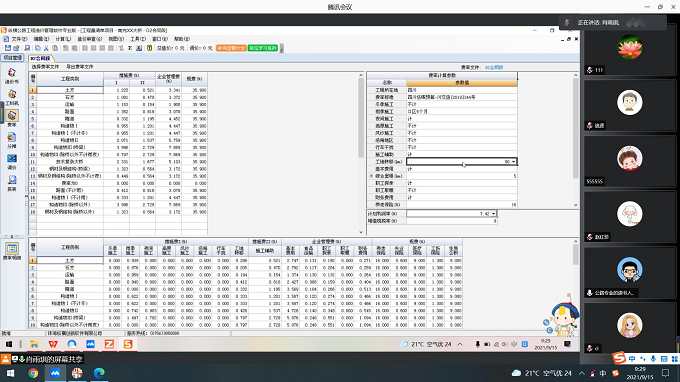The image size is (680, 382).
Task: Click the paste toolbar icon
Action: (x=55, y=48)
